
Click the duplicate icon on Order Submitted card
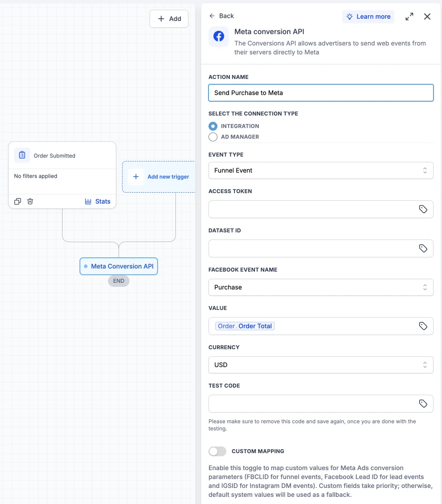click(x=18, y=201)
